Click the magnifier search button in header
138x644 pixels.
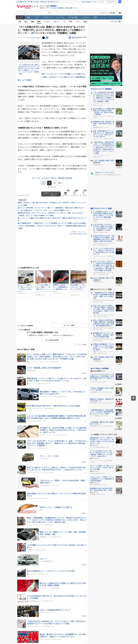tap(49, 13)
